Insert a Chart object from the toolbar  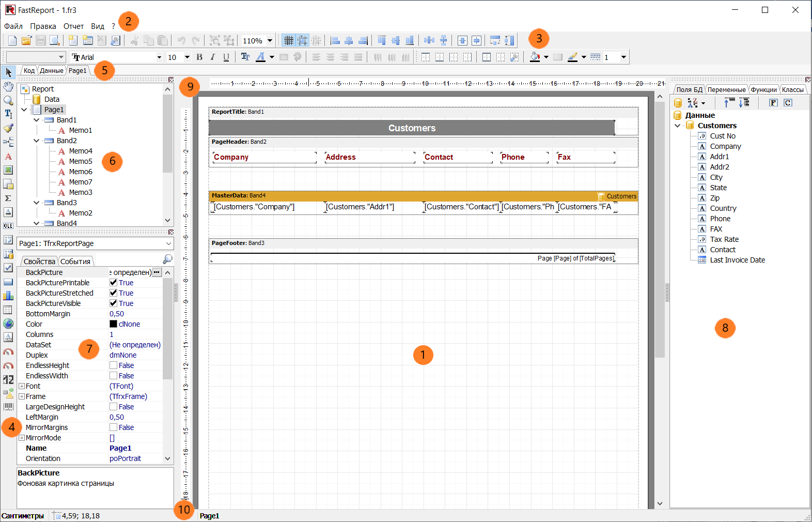8,296
